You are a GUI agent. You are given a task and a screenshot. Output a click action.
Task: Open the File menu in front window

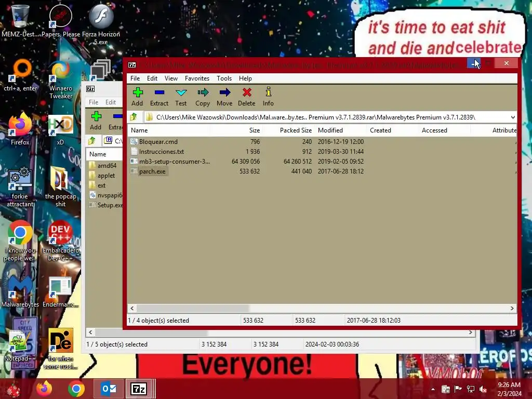pyautogui.click(x=135, y=78)
